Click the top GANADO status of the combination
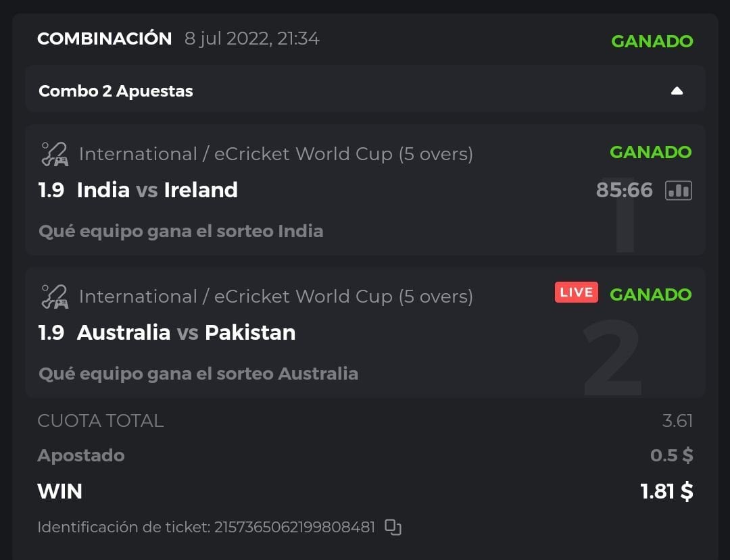 tap(652, 41)
